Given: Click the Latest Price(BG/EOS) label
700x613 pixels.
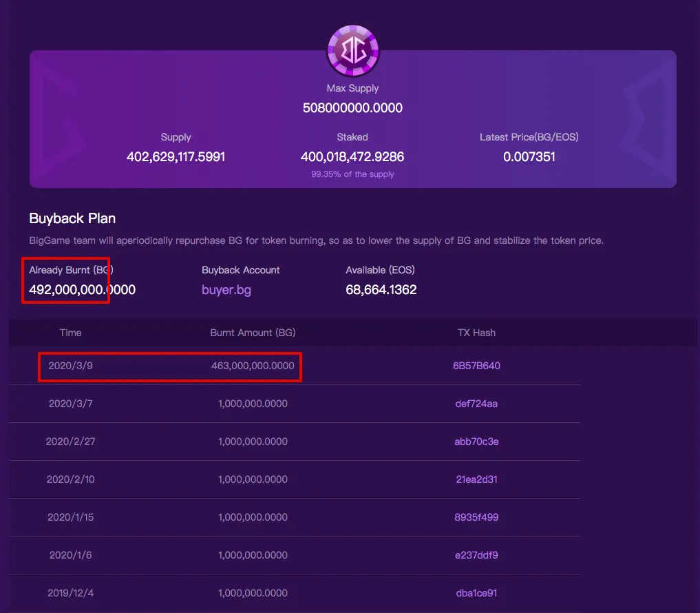Looking at the screenshot, I should click(x=529, y=137).
